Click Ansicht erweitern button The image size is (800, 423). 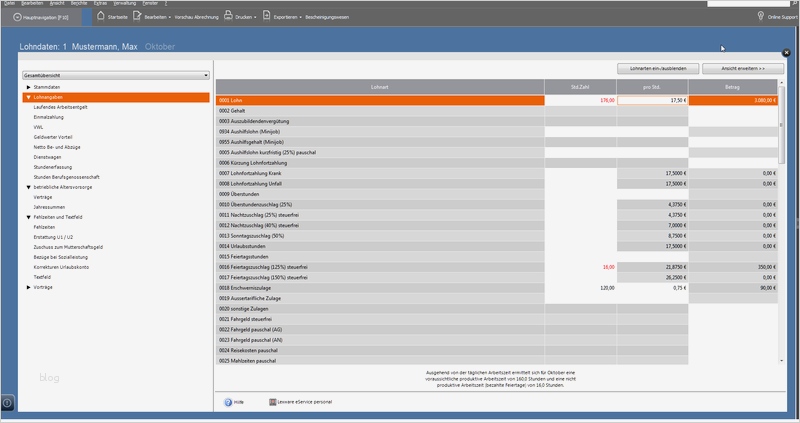[743, 68]
